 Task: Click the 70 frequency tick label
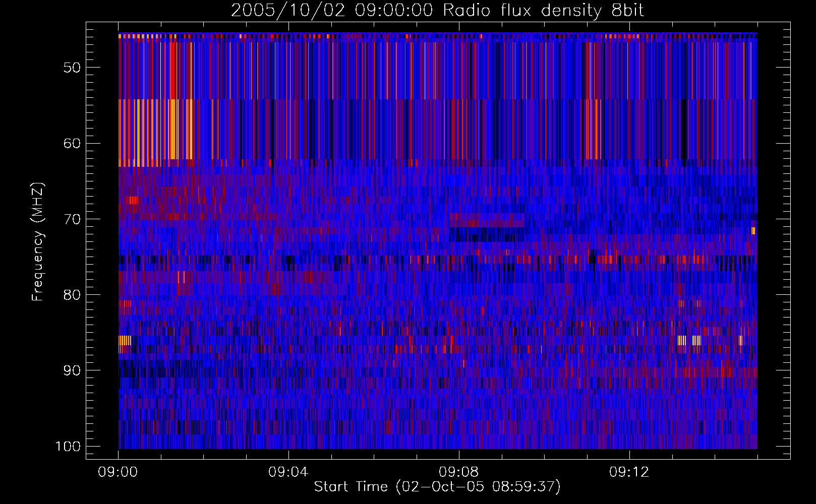[72, 219]
